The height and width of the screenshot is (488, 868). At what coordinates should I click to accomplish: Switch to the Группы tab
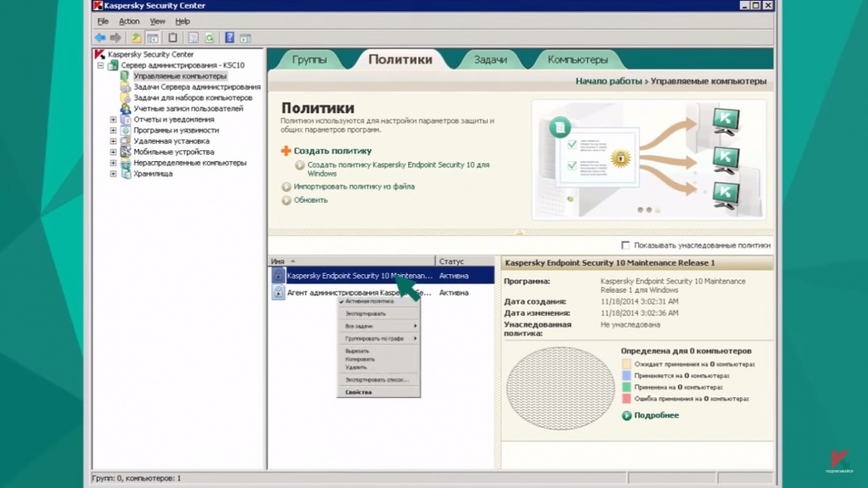pos(310,59)
